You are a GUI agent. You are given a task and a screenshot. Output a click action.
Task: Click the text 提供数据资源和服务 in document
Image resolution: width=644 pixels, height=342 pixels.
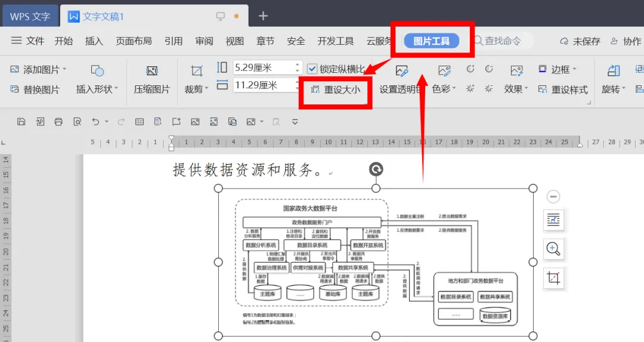coord(243,170)
